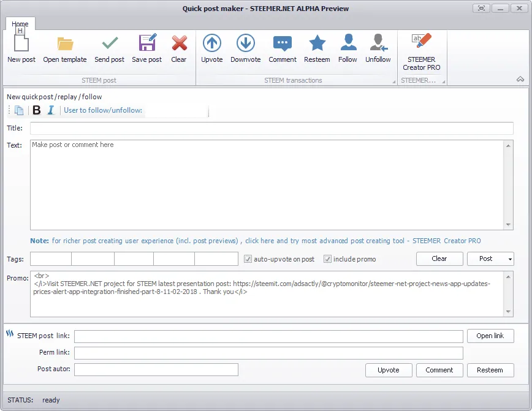The height and width of the screenshot is (411, 532).
Task: Click the User to follow/unfollow field
Action: tap(176, 110)
